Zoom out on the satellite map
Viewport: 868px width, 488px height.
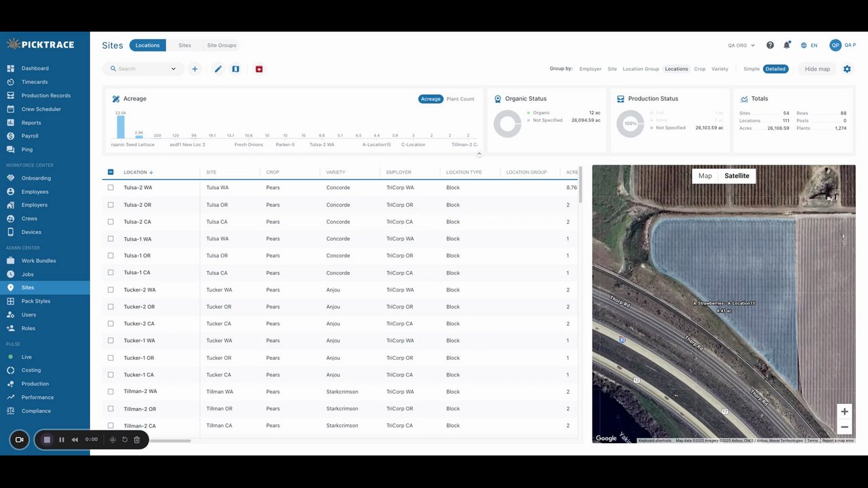pos(844,427)
